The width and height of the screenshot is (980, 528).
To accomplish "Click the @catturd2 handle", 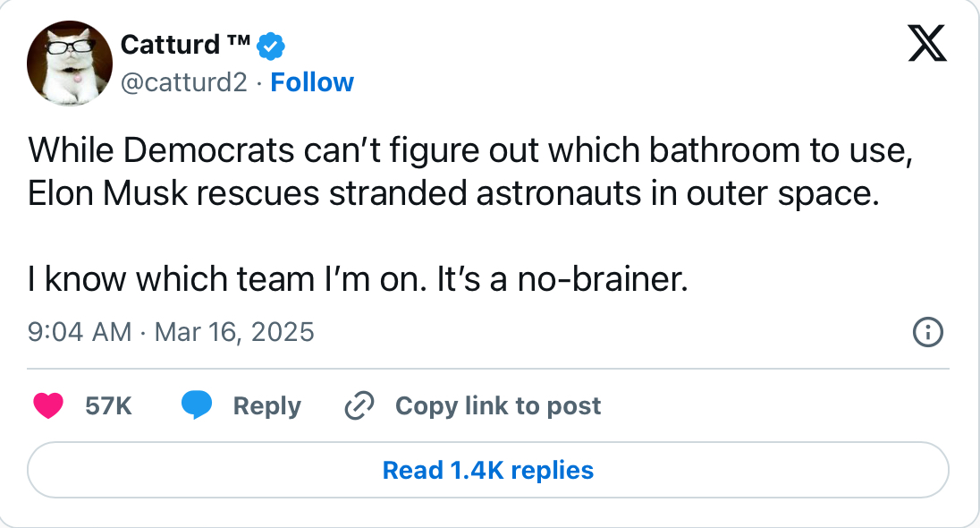I will tap(183, 82).
